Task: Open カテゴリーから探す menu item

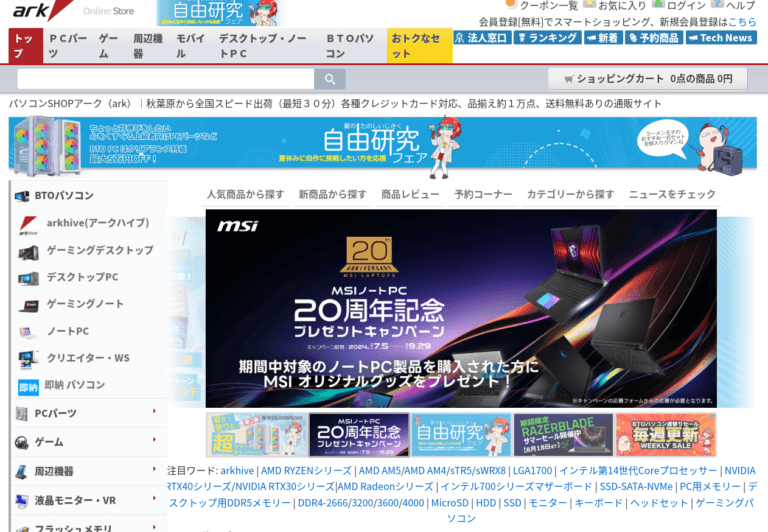Action: (570, 194)
